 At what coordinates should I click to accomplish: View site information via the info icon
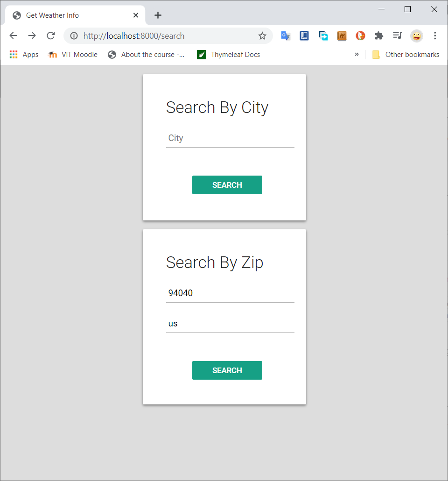click(x=74, y=35)
